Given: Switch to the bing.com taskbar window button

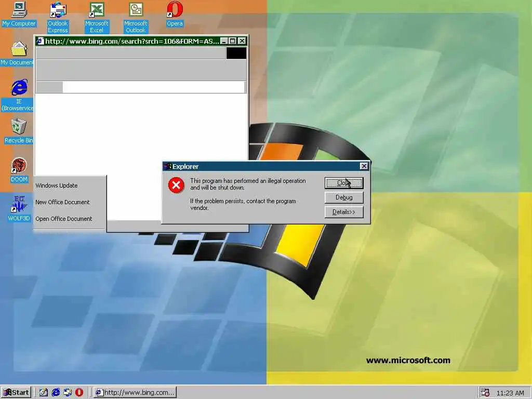Looking at the screenshot, I should point(135,393).
